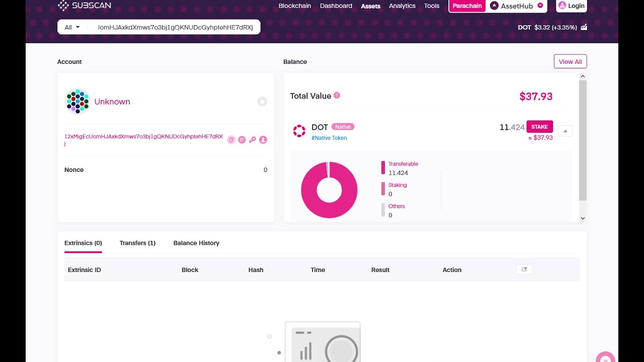Click the View All balance button
Screen dimensions: 644x362
[570, 61]
